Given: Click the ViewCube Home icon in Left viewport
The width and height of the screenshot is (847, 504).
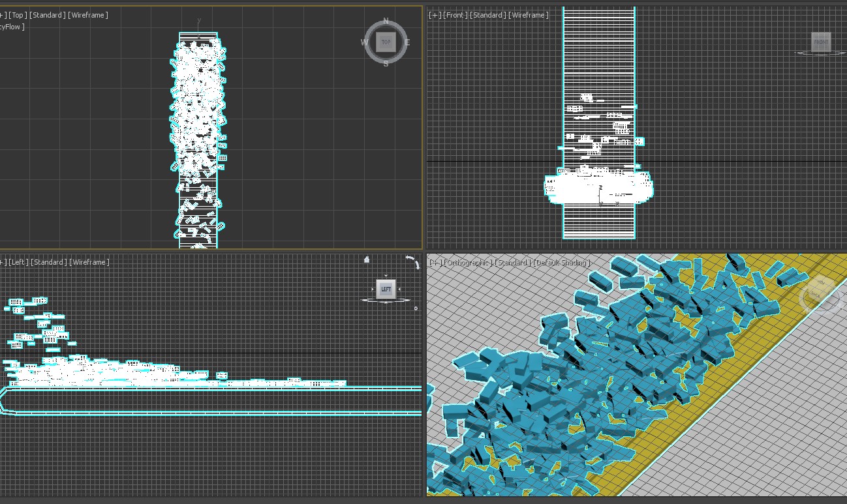Looking at the screenshot, I should [x=367, y=259].
